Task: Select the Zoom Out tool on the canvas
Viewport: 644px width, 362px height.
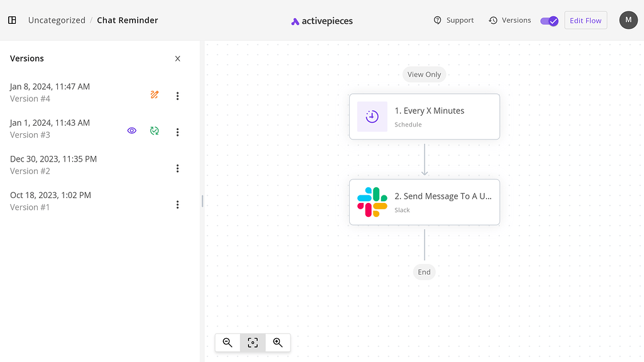Action: (228, 343)
